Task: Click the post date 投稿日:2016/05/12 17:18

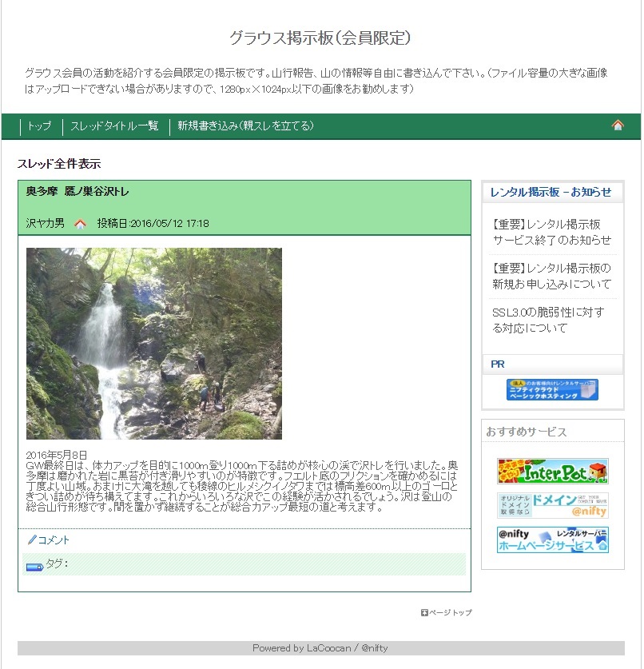Action: tap(153, 223)
